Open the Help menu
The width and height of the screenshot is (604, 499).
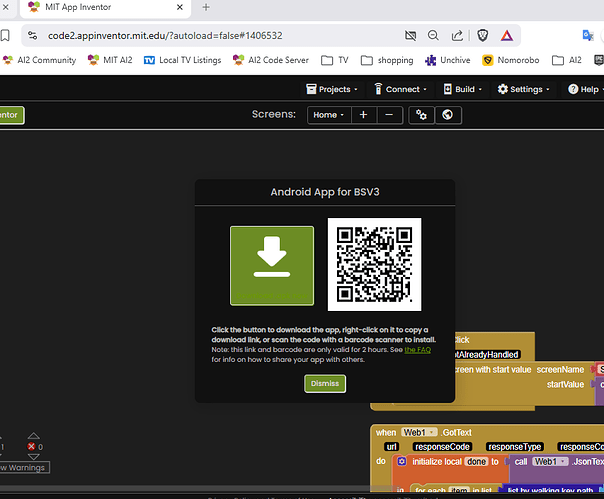(585, 89)
